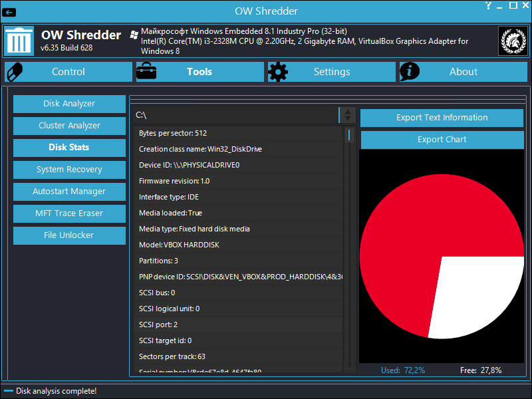Click Export Text Information button

pos(442,118)
